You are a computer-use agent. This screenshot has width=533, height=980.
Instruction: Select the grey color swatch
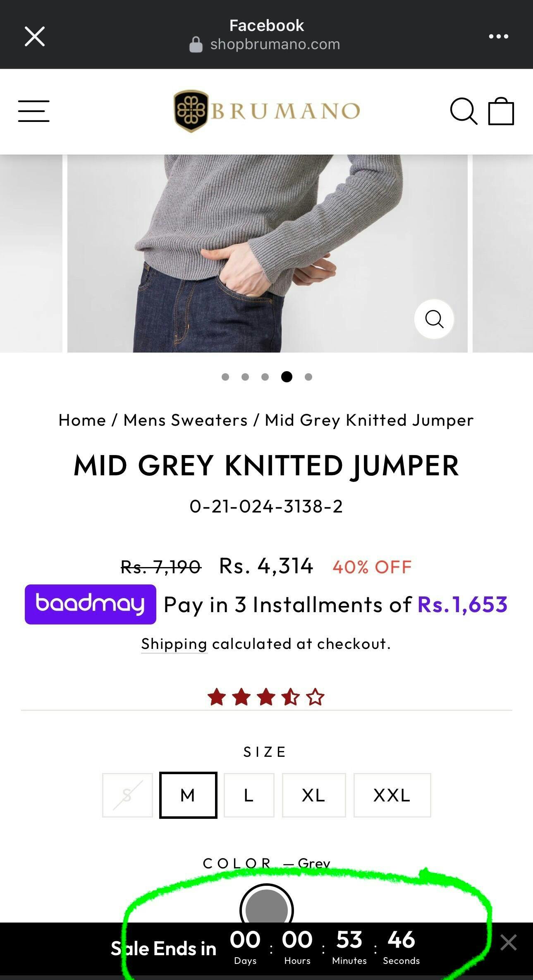[x=267, y=909]
